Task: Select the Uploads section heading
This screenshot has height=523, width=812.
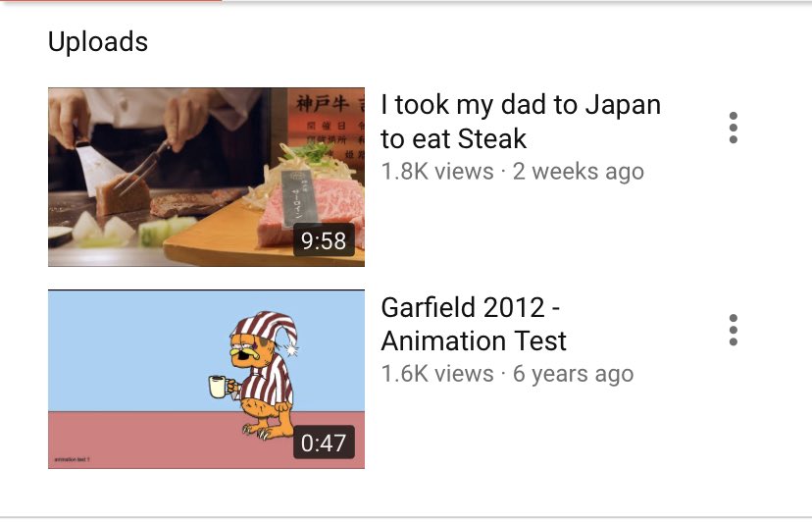Action: click(98, 41)
